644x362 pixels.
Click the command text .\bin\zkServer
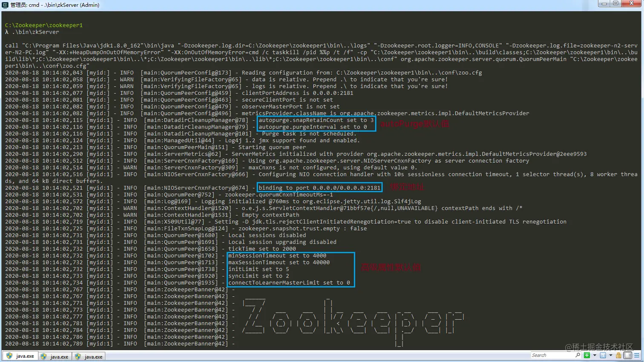click(35, 32)
